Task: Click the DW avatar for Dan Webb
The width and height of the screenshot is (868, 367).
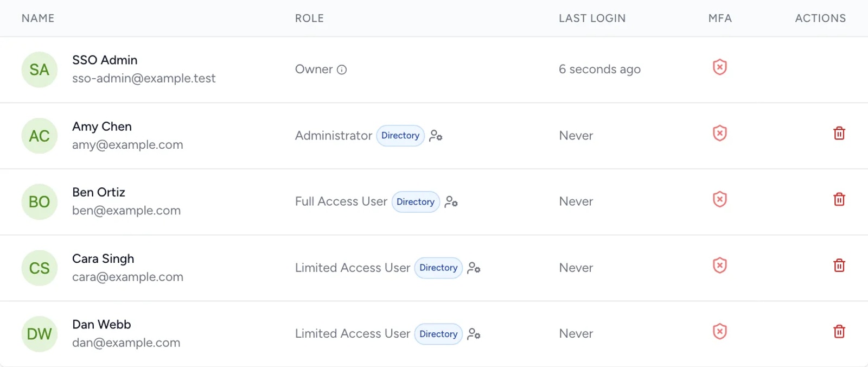Action: [39, 334]
